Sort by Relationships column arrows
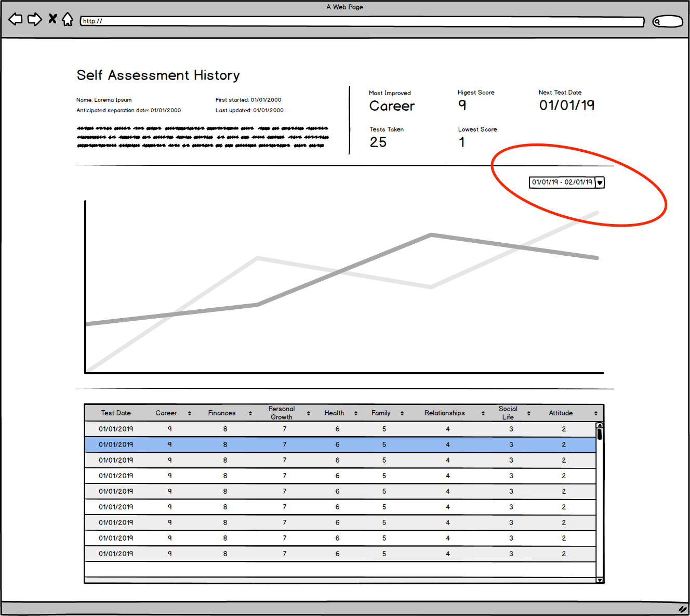690x616 pixels. 483,413
